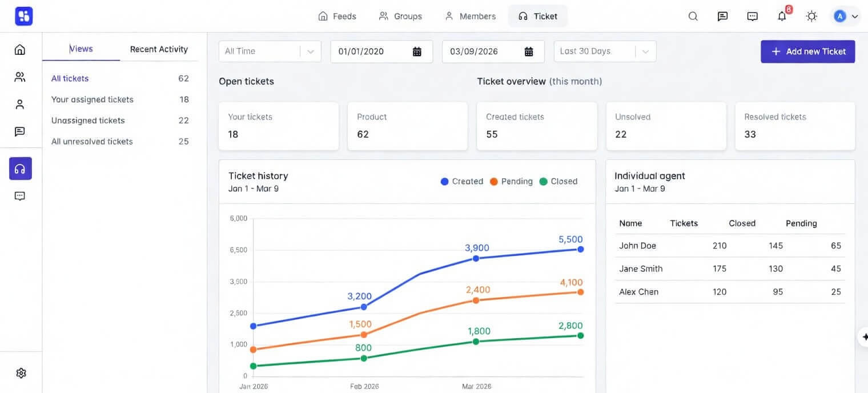Click the Your tickets card
868x393 pixels.
[x=279, y=126]
